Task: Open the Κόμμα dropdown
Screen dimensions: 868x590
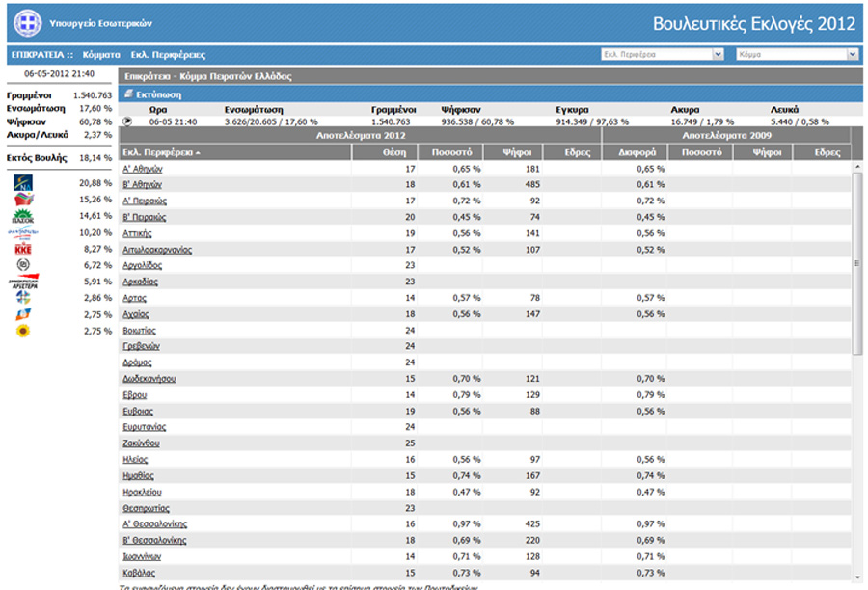Action: pyautogui.click(x=798, y=54)
